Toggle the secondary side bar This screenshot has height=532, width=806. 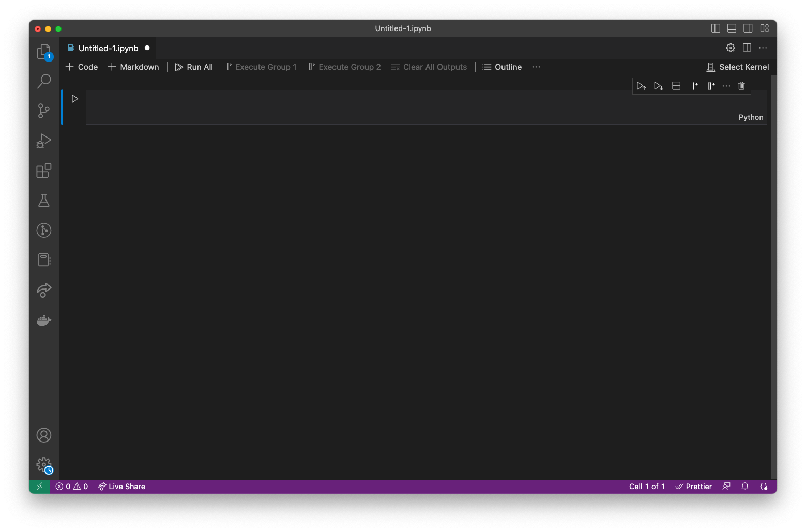[748, 28]
